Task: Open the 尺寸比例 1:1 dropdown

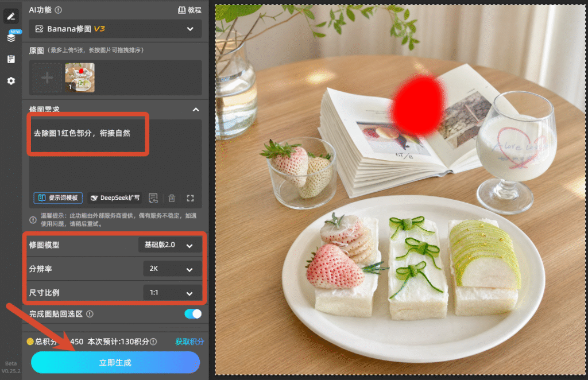Action: click(172, 293)
